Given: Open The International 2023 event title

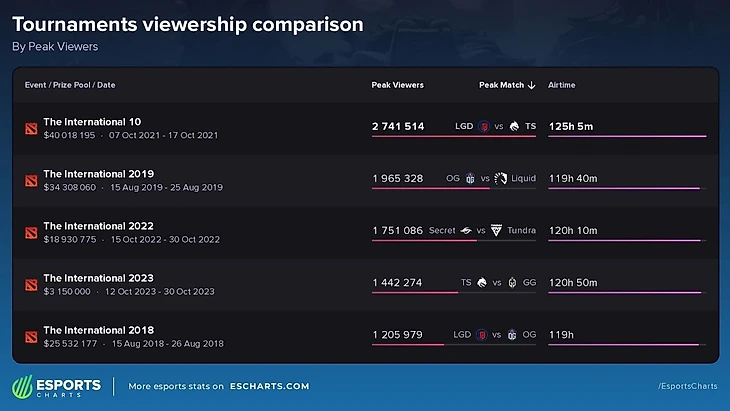Looking at the screenshot, I should click(x=98, y=278).
